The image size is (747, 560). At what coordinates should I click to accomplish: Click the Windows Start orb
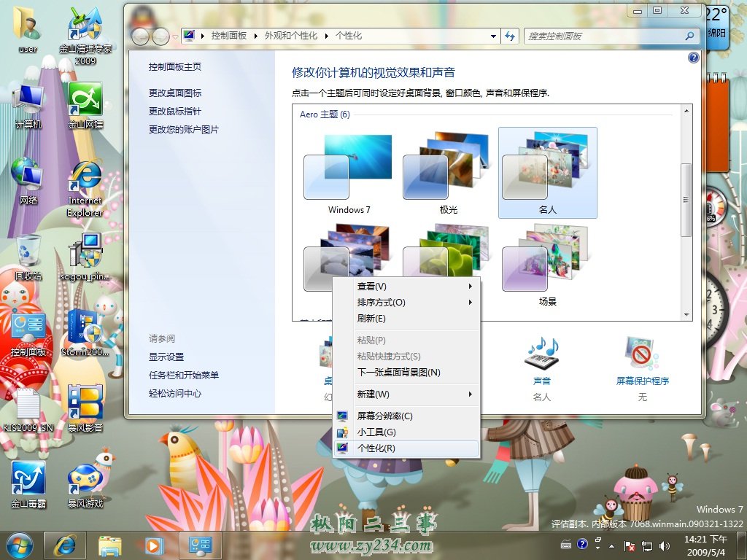coord(19,545)
